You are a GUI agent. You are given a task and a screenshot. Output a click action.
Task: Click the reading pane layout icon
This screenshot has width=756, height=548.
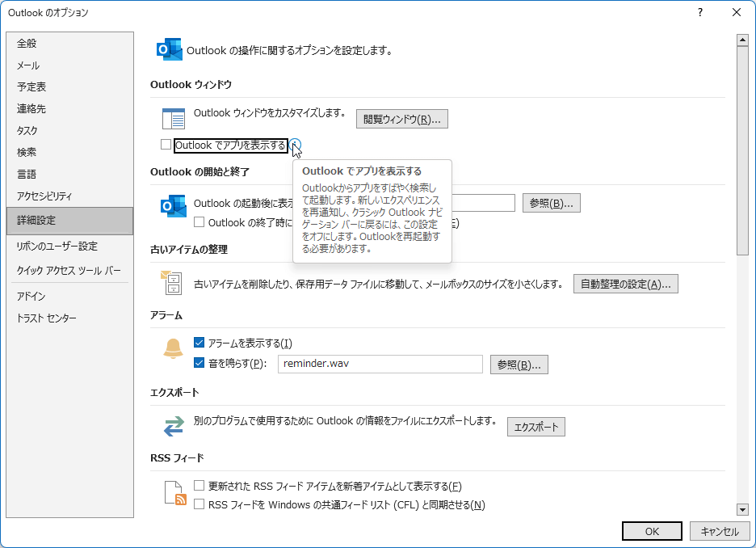pyautogui.click(x=174, y=118)
